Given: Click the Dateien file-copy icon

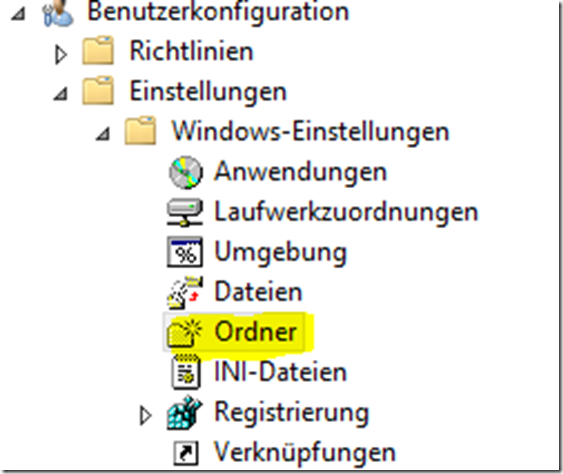Looking at the screenshot, I should 185,292.
